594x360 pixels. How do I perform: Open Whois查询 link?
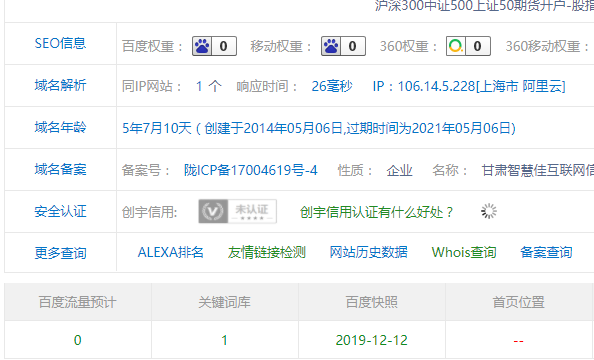464,252
